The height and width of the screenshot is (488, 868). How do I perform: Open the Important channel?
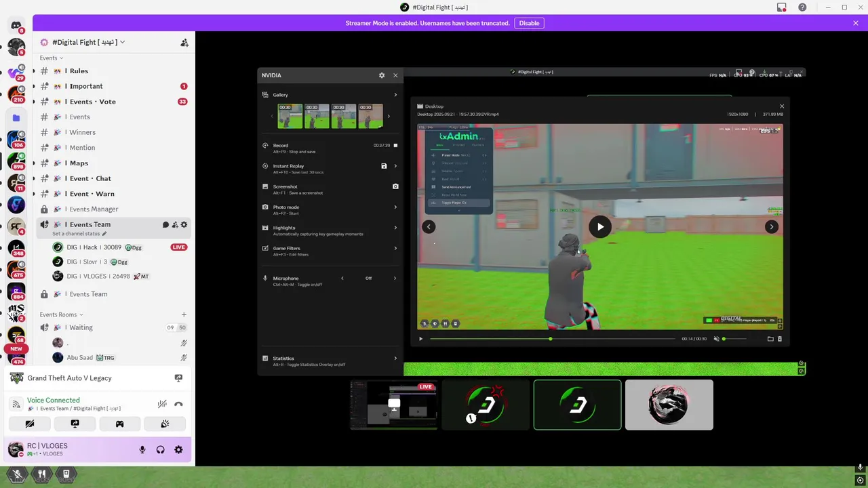(113, 86)
